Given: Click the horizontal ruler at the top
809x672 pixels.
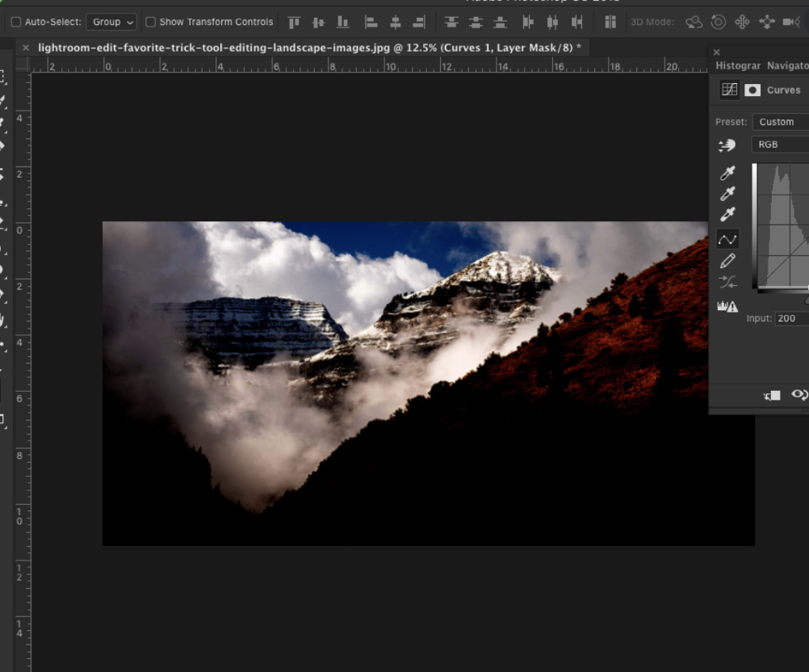Looking at the screenshot, I should [369, 65].
